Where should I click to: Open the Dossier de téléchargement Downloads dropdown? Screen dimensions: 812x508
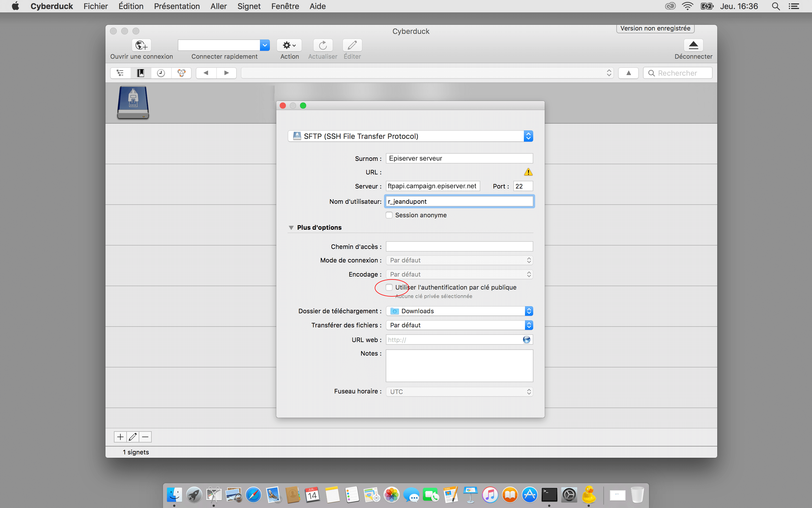tap(459, 311)
